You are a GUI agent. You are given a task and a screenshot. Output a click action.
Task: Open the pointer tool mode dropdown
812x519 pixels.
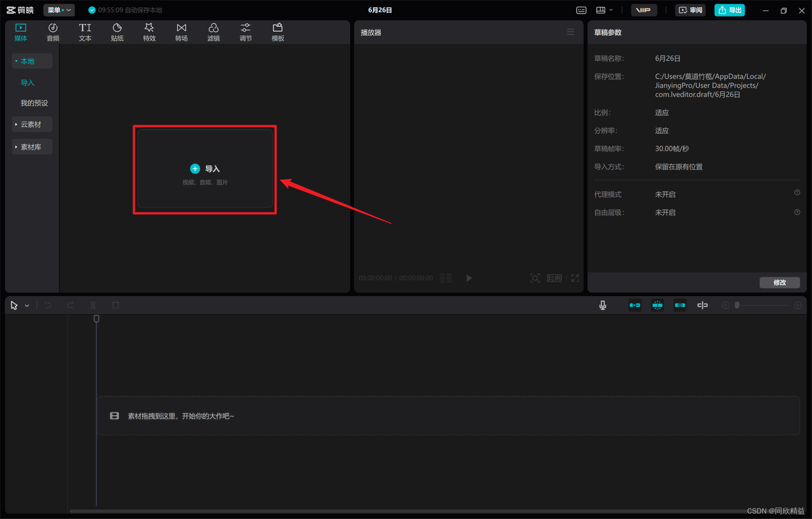coord(27,305)
